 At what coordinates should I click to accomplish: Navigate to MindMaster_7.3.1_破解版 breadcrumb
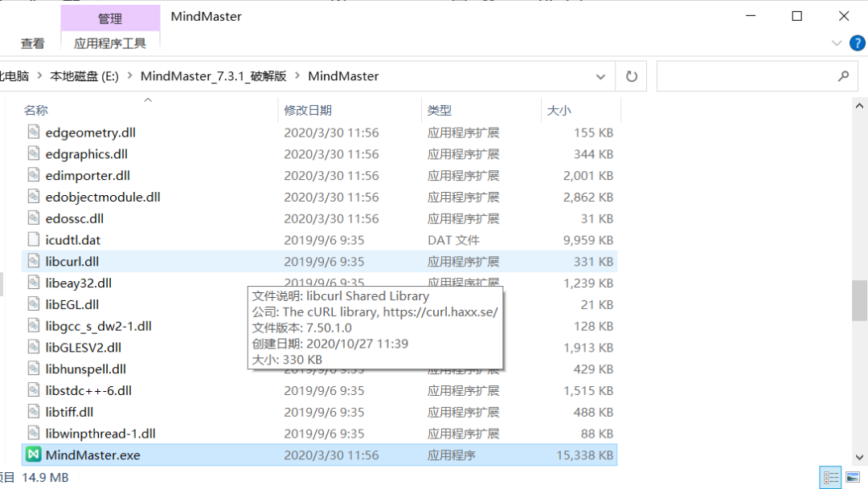(213, 75)
